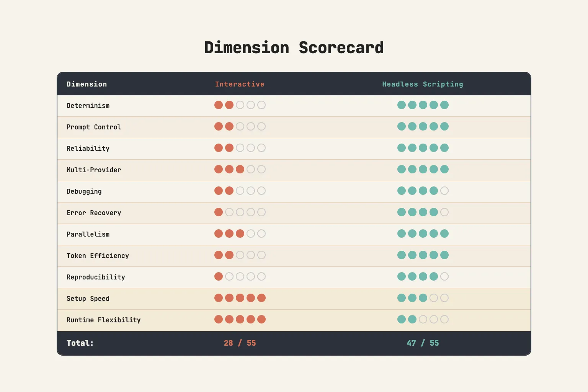This screenshot has height=392, width=588.
Task: Toggle the empty fifth Reproducibility dot under Headless
Action: 444,276
